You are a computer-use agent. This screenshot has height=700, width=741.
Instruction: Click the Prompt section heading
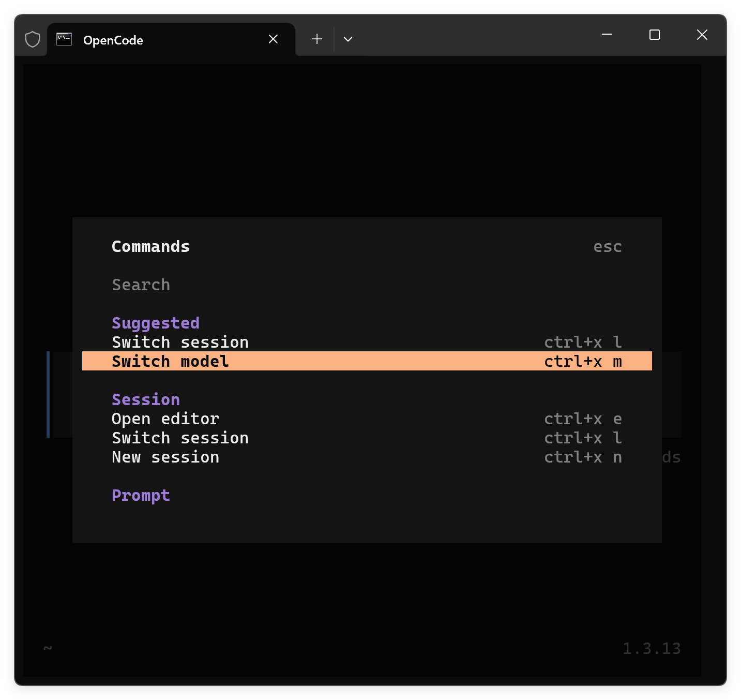[x=141, y=496]
